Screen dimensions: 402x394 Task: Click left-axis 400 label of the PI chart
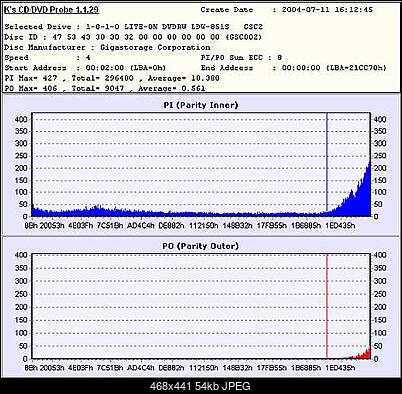coord(21,119)
